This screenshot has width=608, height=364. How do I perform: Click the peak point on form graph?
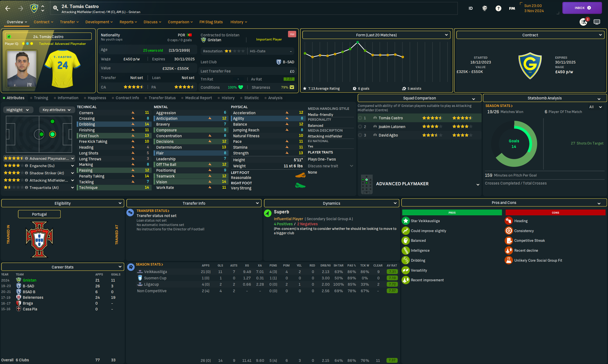[357, 42]
